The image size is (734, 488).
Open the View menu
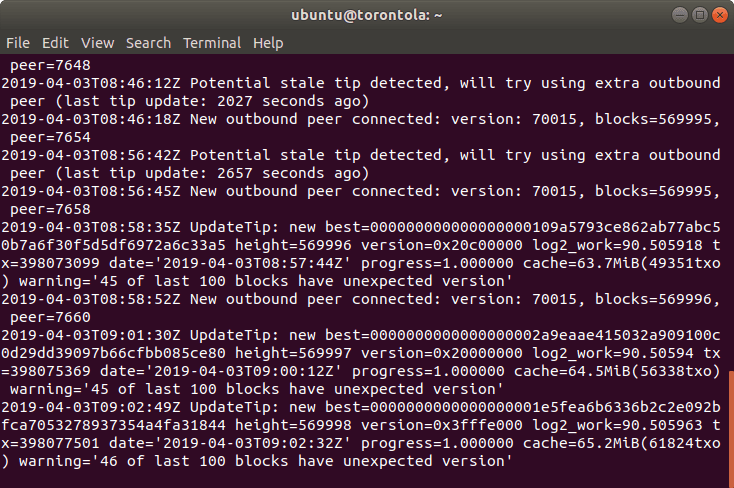click(98, 43)
